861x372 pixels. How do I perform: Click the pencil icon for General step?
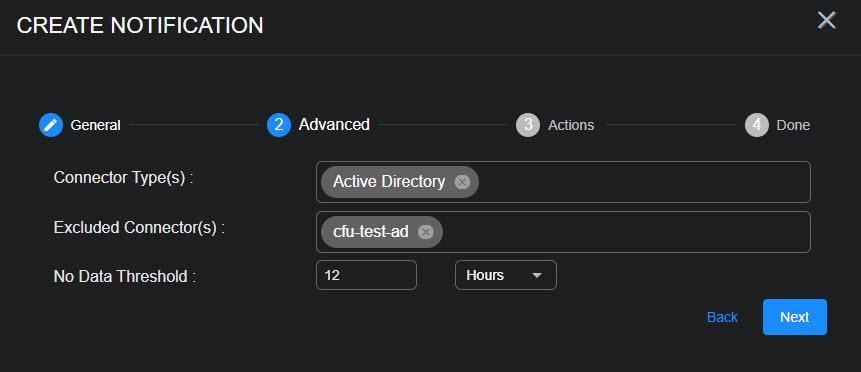coord(51,125)
